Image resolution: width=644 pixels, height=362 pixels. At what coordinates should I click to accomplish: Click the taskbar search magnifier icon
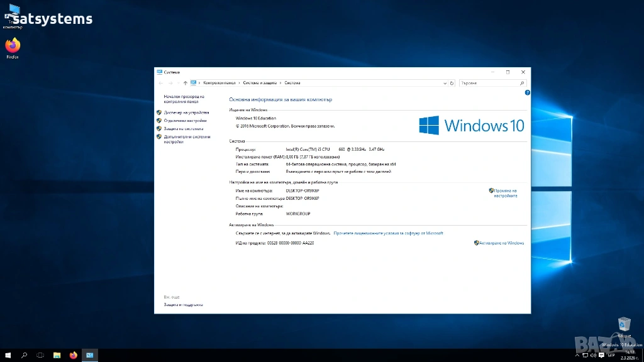(25, 355)
